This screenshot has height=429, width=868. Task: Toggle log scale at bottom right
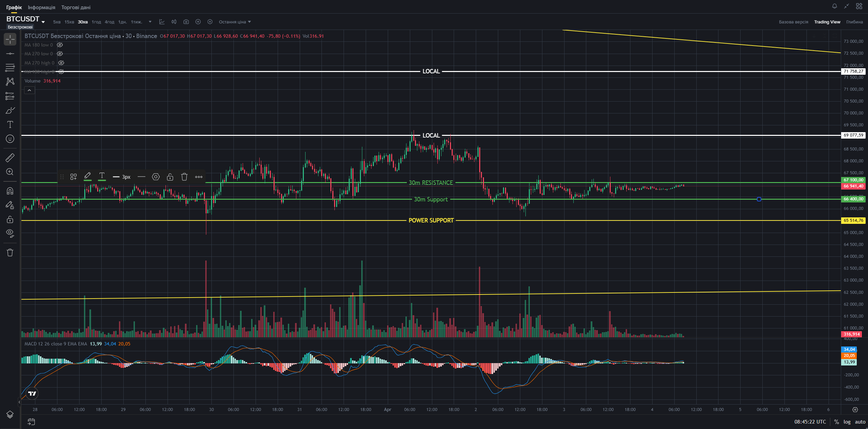coord(847,422)
